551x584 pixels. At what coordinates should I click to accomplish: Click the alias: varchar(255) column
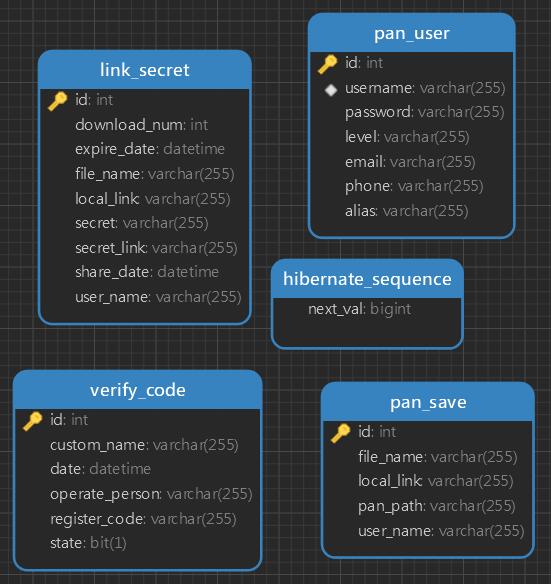pos(406,211)
